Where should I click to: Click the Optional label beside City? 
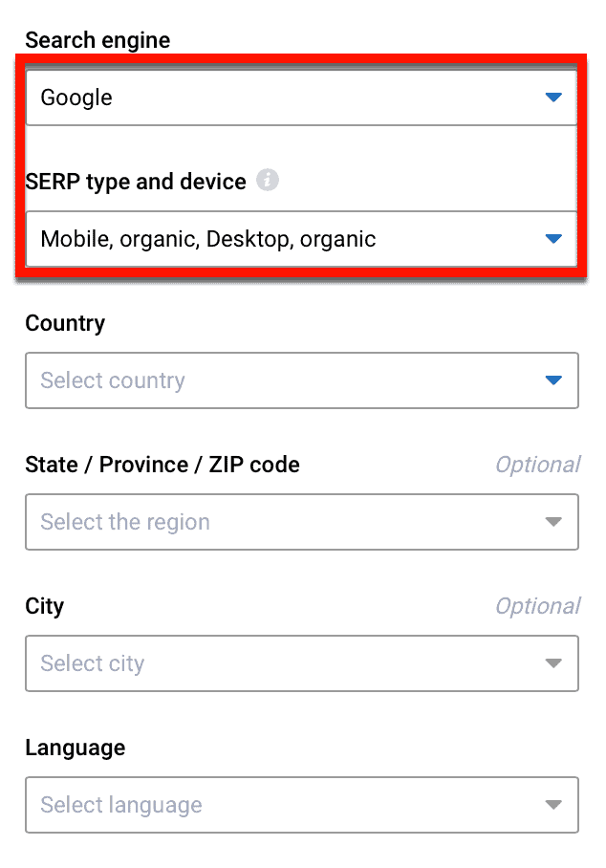point(538,605)
